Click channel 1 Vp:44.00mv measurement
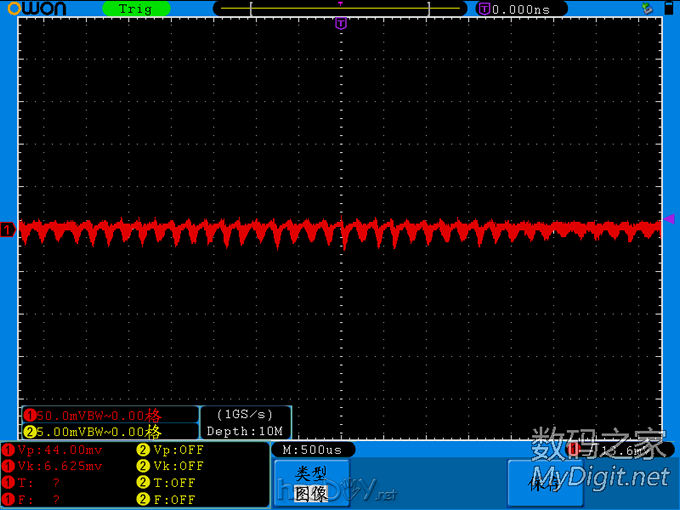The width and height of the screenshot is (680, 510). click(60, 450)
